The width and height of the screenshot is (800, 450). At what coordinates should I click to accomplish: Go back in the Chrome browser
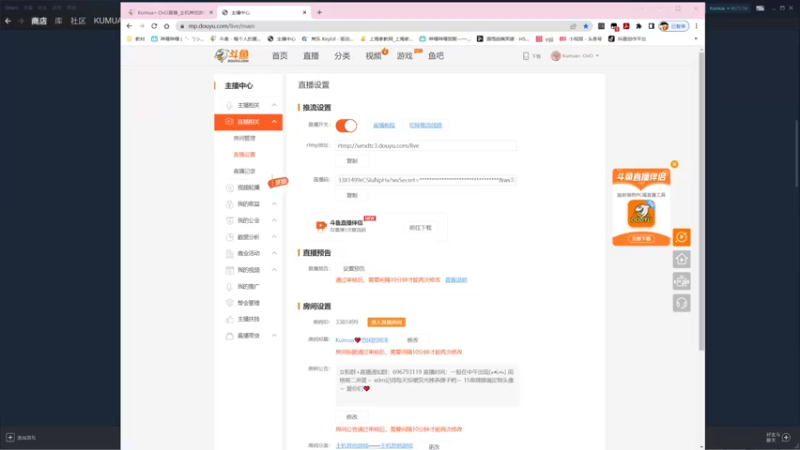pos(130,26)
